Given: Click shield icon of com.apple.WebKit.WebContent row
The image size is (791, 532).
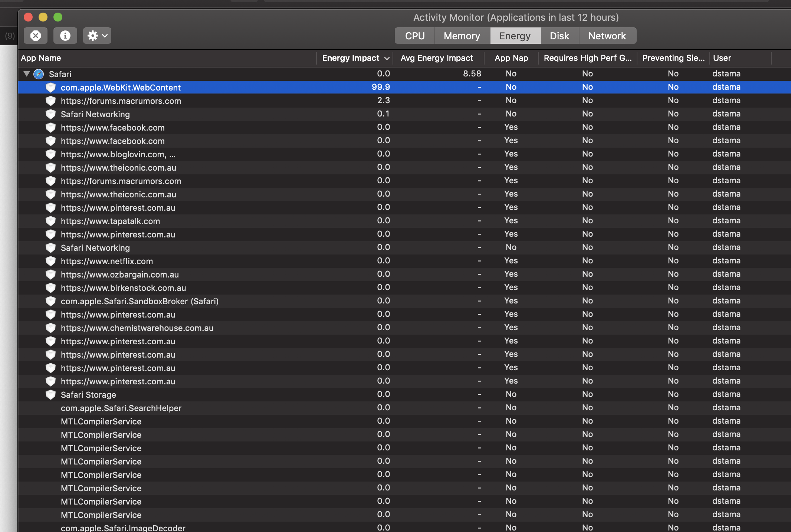Looking at the screenshot, I should [50, 88].
